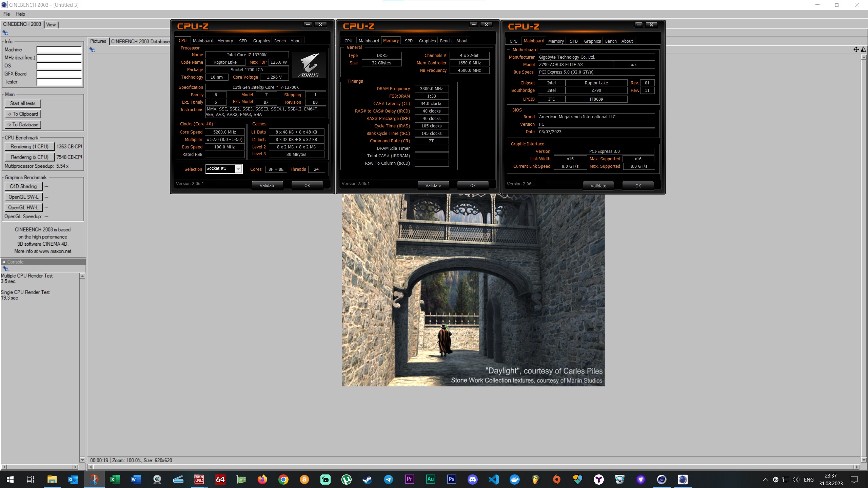
Task: Switch to the View tab in CINEBENCH
Action: (x=51, y=24)
